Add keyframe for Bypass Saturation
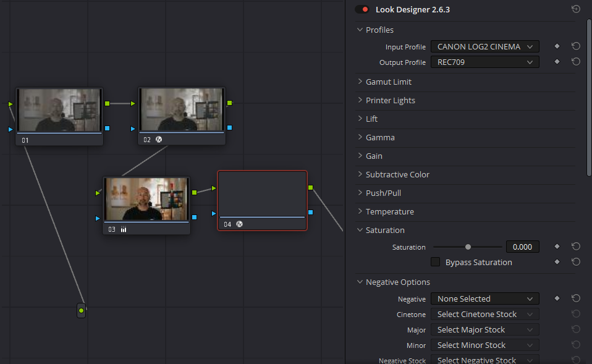This screenshot has height=364, width=592. click(557, 261)
